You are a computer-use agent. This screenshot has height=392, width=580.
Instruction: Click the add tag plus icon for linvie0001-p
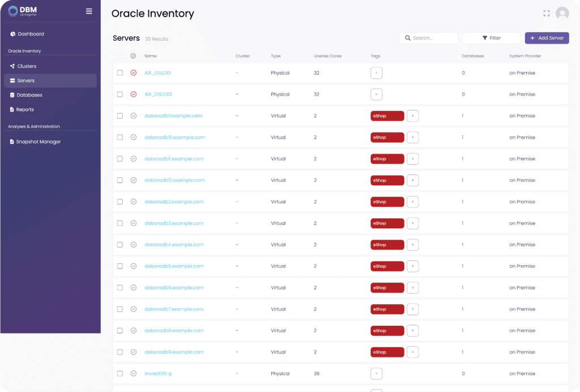pos(377,374)
